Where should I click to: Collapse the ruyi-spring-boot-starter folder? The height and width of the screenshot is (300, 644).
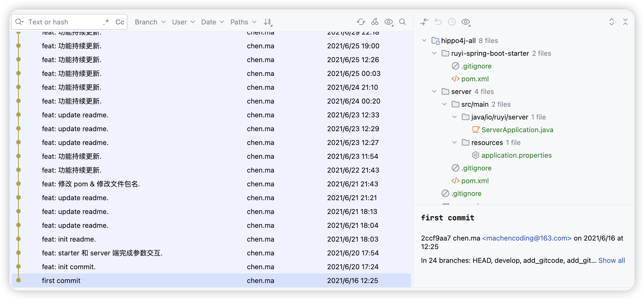(434, 53)
